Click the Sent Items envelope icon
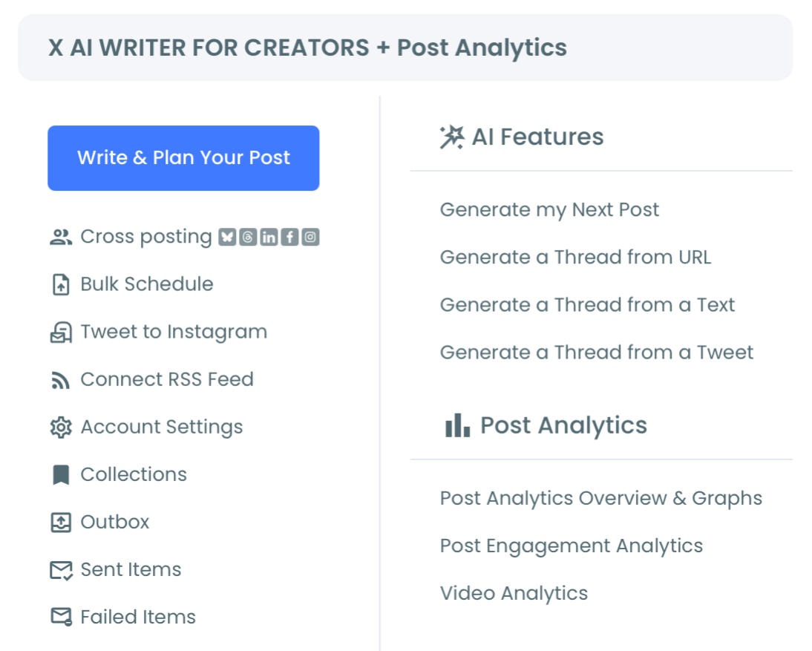The image size is (812, 651). tap(61, 569)
